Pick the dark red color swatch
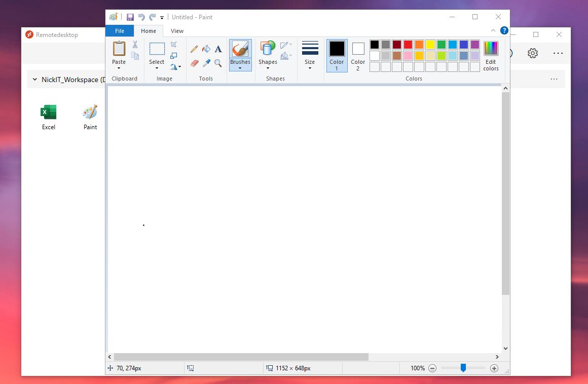The image size is (588, 384). coord(397,45)
